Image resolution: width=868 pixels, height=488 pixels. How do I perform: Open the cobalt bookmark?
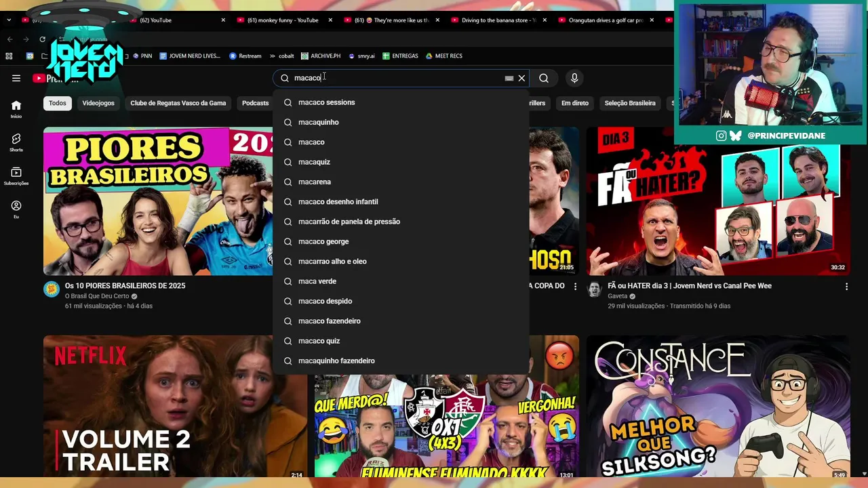[281, 56]
